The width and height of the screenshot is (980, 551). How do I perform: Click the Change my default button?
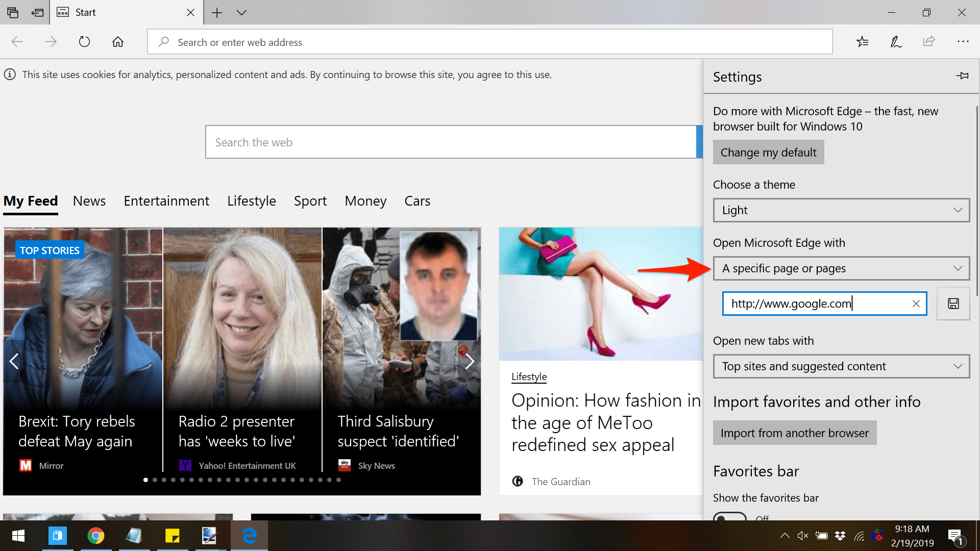tap(768, 153)
